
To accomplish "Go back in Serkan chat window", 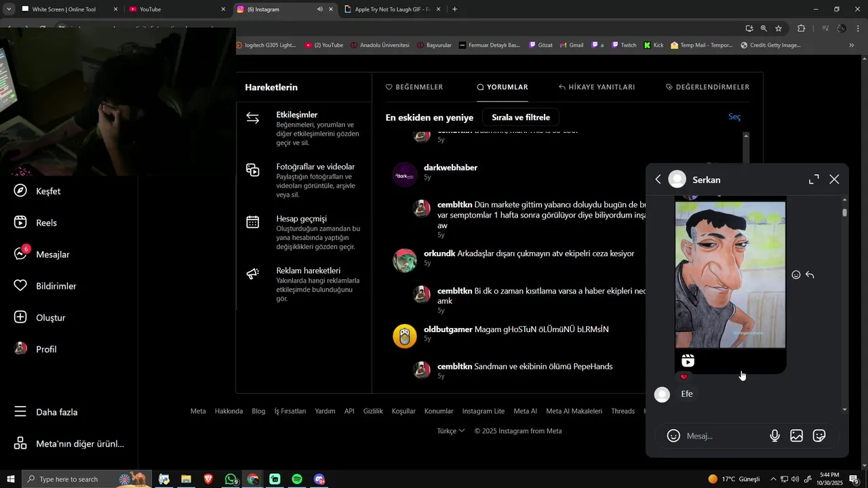I will pyautogui.click(x=658, y=180).
